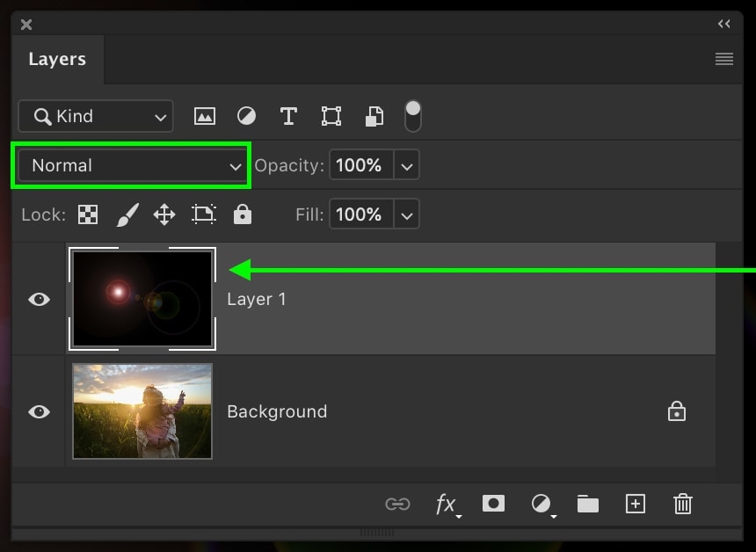Hide the Background layer eye icon
The width and height of the screenshot is (756, 552).
(39, 411)
